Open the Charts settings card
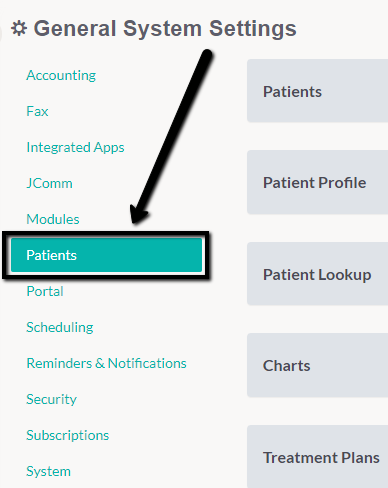388x488 pixels. [317, 365]
